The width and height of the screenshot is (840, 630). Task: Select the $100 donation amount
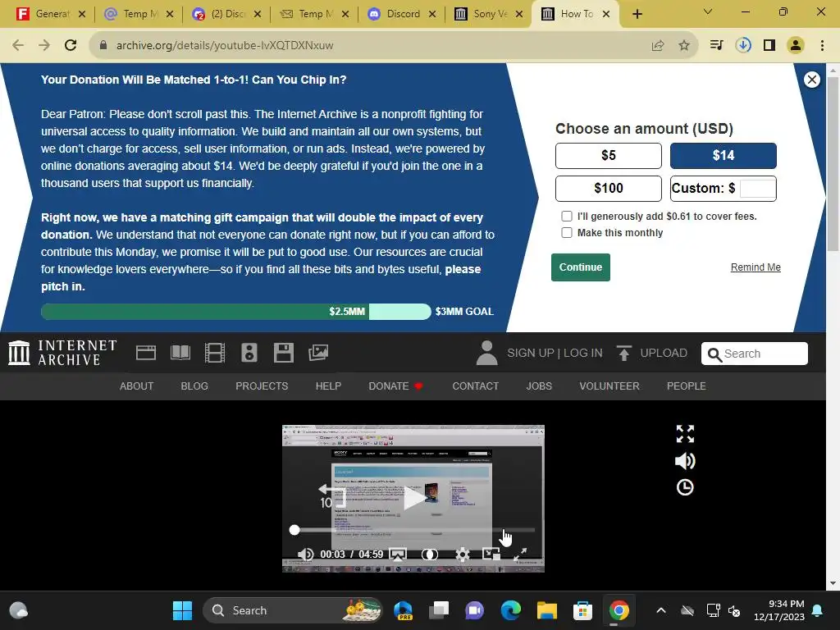609,188
